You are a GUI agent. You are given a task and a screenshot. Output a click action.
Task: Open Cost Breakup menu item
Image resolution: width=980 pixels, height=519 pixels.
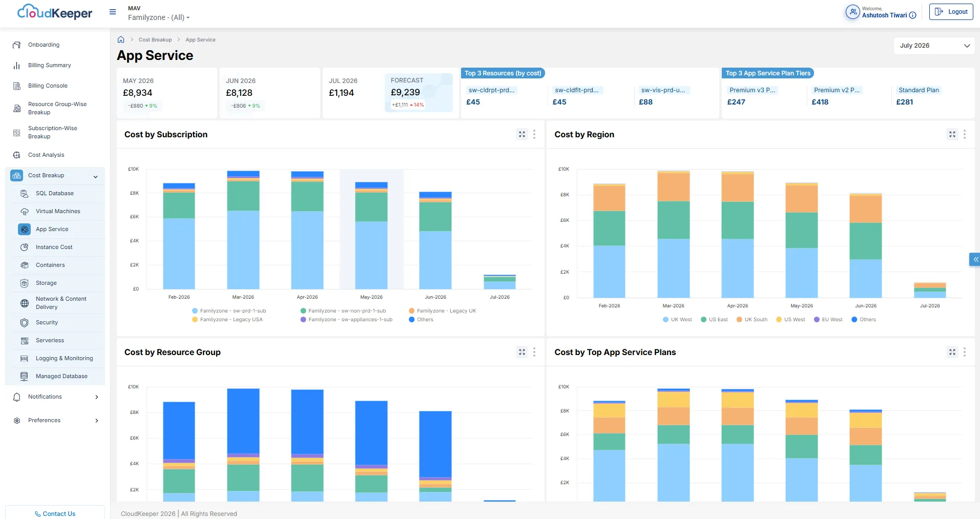[x=55, y=176]
